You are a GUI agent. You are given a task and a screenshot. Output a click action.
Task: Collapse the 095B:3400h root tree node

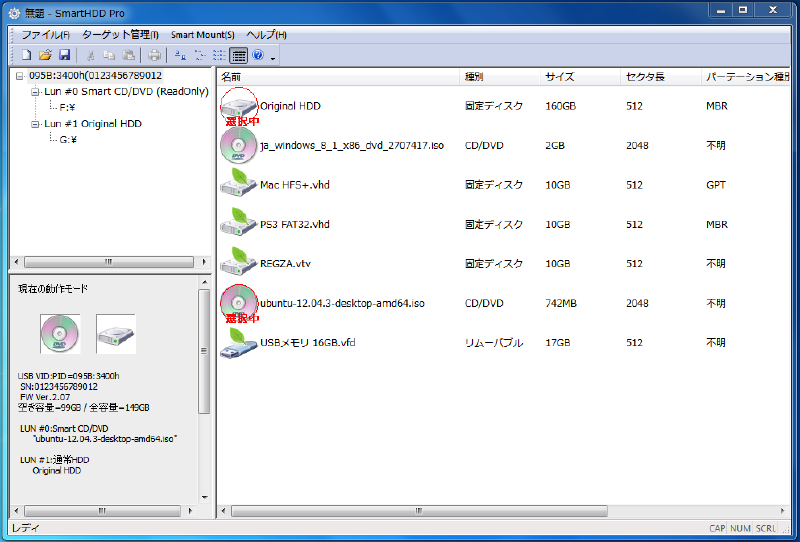click(19, 76)
